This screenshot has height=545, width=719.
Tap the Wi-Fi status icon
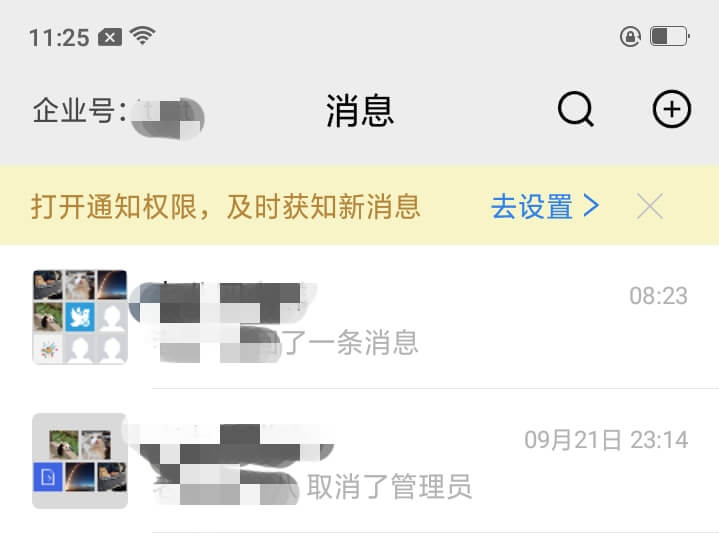[143, 35]
